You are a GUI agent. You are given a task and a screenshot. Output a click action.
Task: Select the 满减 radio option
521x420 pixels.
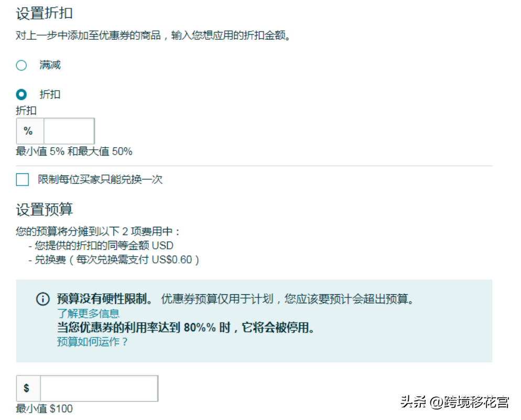click(x=21, y=65)
